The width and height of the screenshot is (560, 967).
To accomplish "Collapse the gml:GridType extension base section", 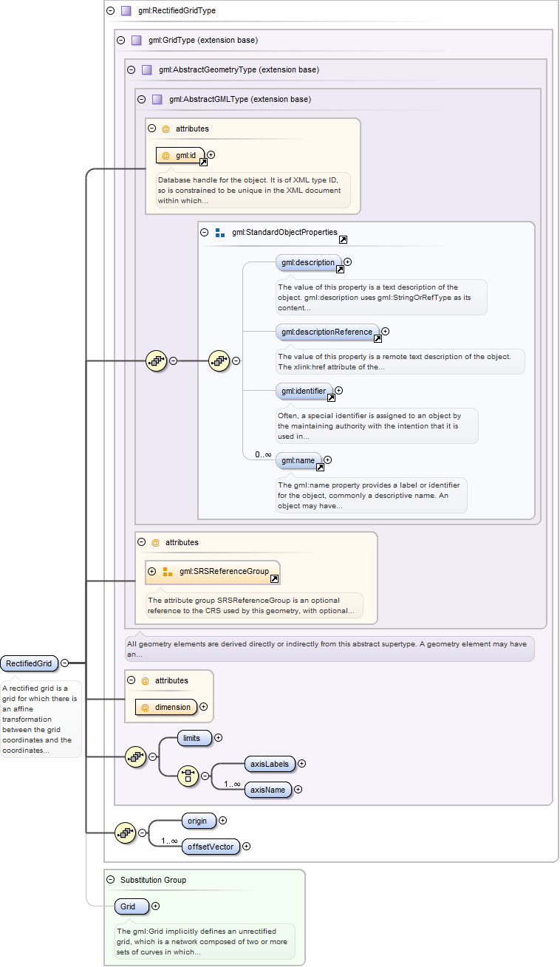I will [121, 40].
